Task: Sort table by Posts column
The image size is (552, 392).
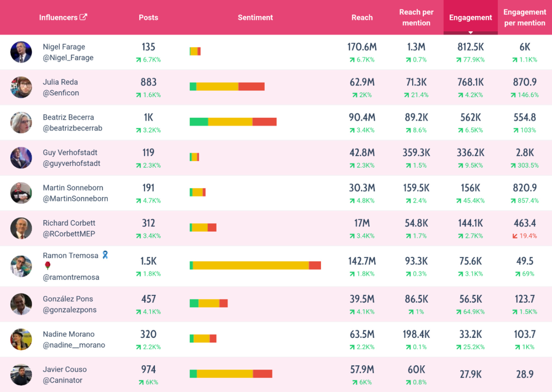Action: tap(148, 17)
